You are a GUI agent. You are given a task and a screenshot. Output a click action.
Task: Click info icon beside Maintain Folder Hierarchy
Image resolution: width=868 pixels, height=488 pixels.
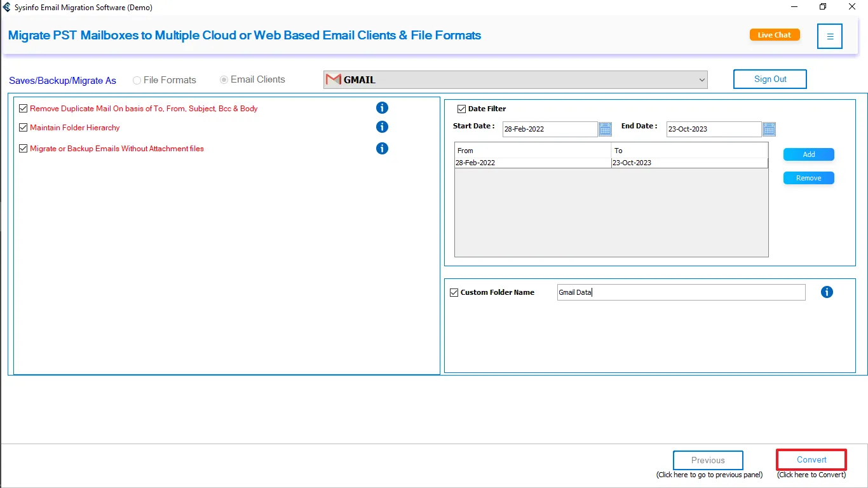coord(382,127)
